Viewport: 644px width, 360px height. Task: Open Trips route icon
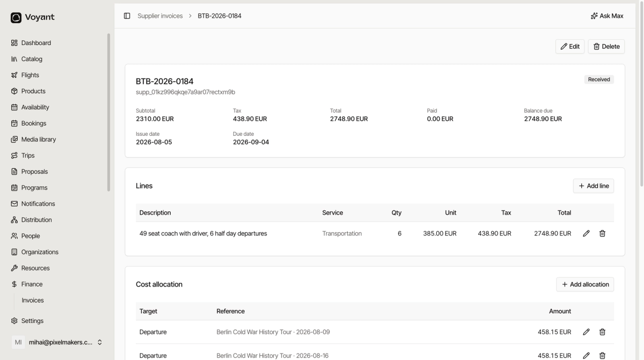coord(14,156)
